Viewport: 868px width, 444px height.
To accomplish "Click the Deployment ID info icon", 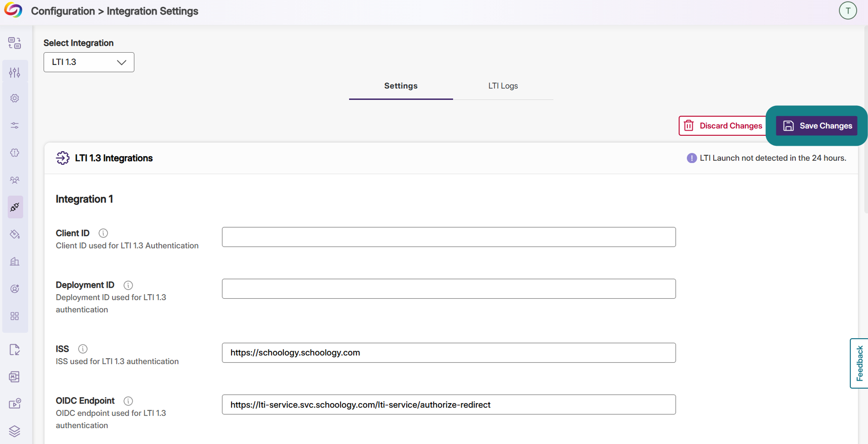I will pyautogui.click(x=128, y=285).
